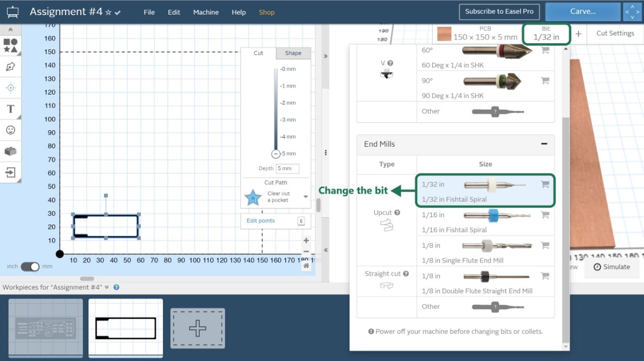Select the 90 Deg x 1/4 in SHK bit
Viewport: 644px width, 361px height.
(x=486, y=86)
